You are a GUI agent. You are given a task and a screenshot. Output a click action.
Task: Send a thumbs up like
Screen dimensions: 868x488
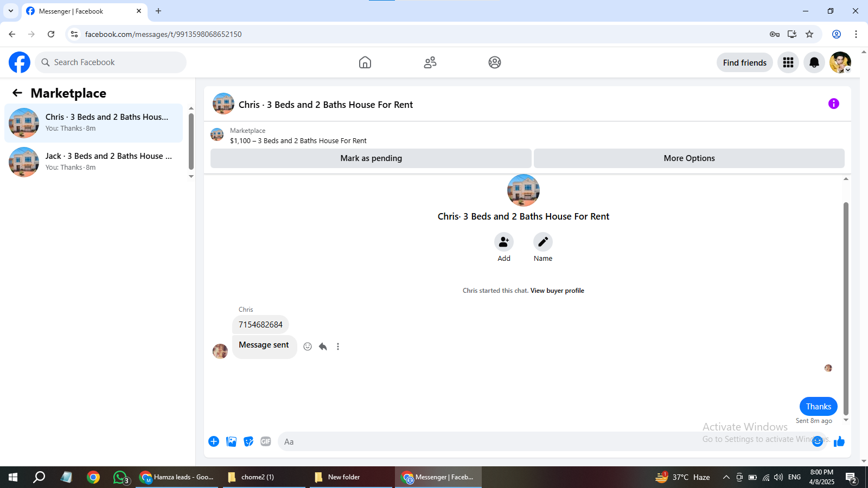[x=839, y=441]
